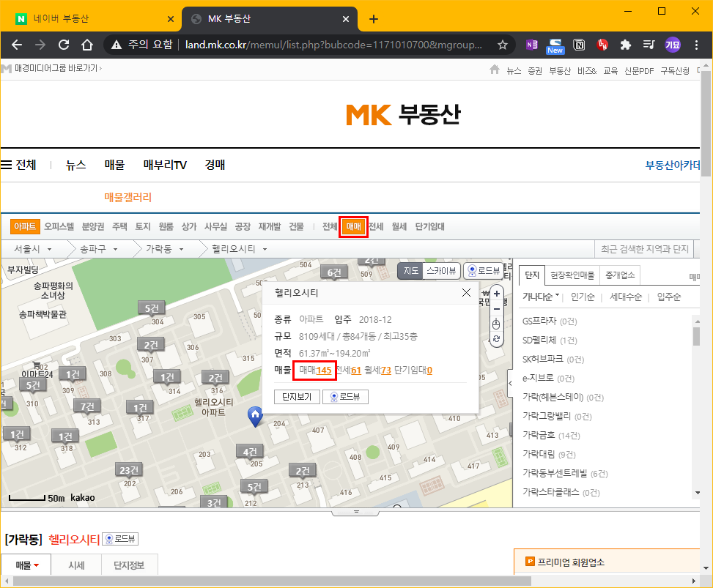
Task: Select the 아파트 property type
Action: point(25,226)
